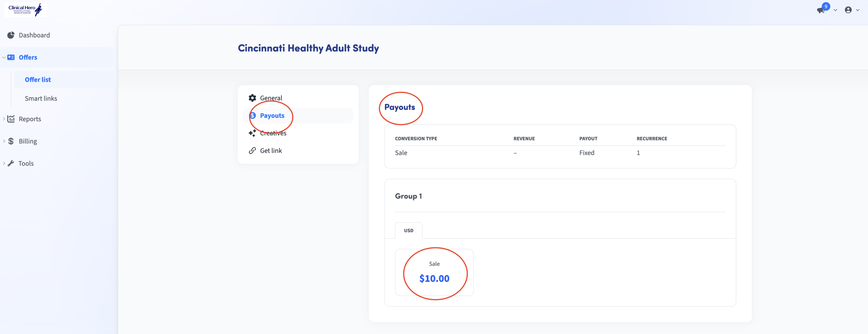This screenshot has height=334, width=868.
Task: Open the account menu dropdown arrow
Action: pyautogui.click(x=858, y=10)
